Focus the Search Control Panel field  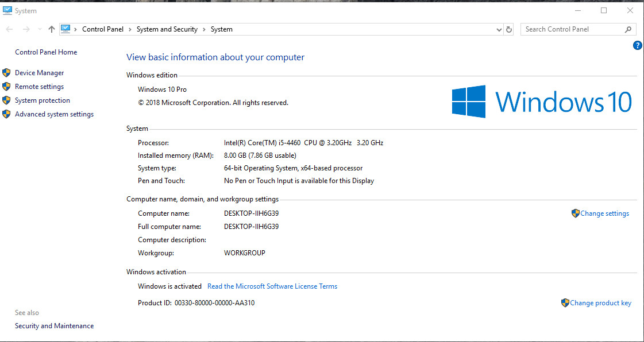tap(578, 29)
